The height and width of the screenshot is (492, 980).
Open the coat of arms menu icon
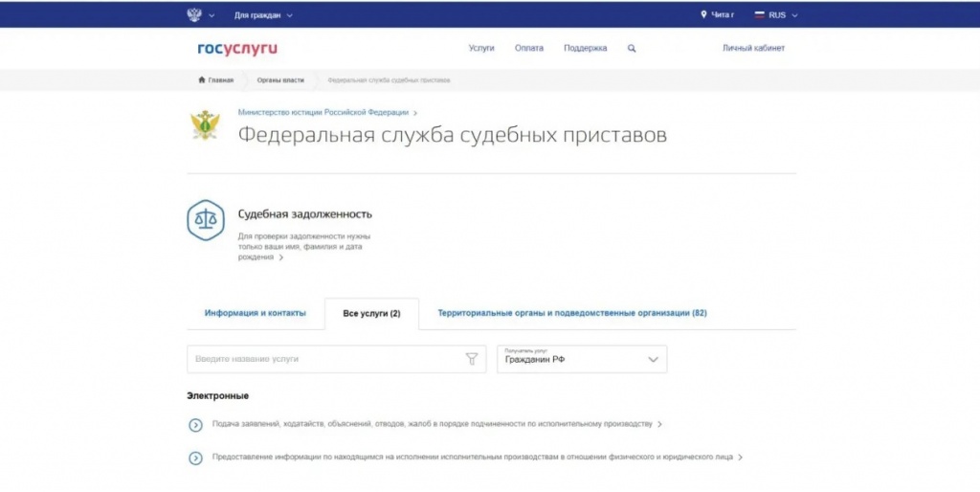194,14
